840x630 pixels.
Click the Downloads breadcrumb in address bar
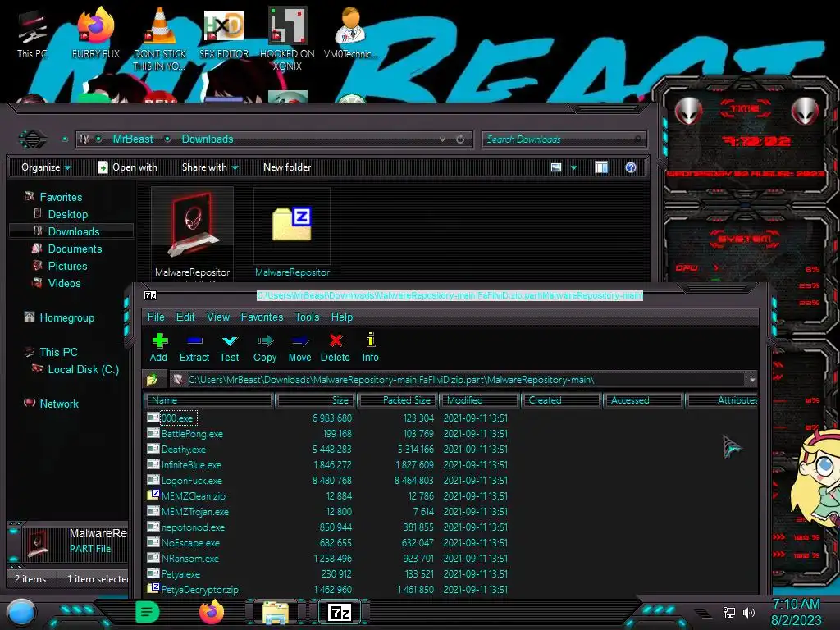tap(208, 139)
